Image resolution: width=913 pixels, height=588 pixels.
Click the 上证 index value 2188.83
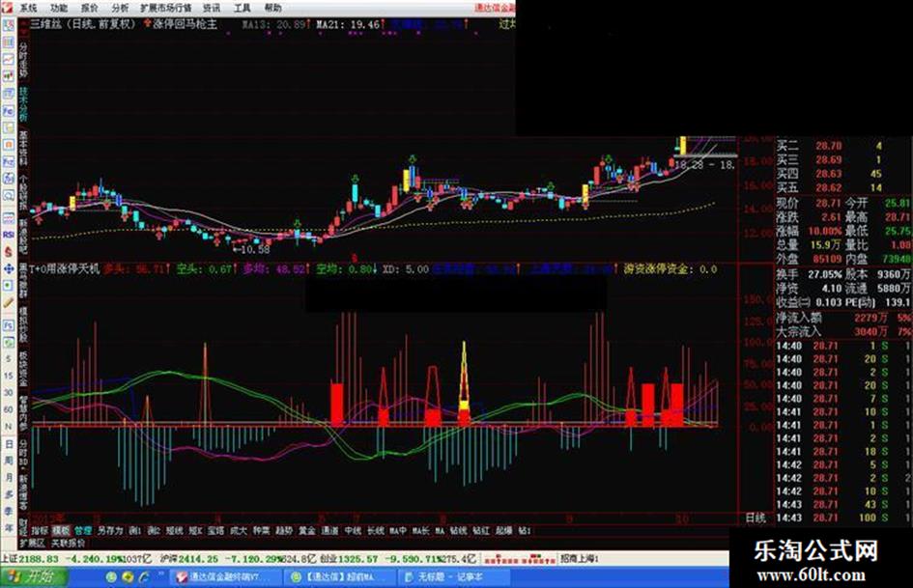click(39, 558)
